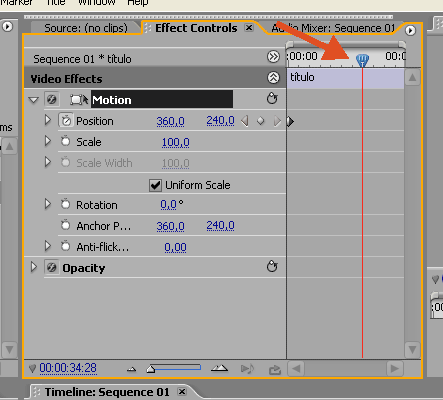Toggle Rotation animation stopwatch

pos(66,204)
